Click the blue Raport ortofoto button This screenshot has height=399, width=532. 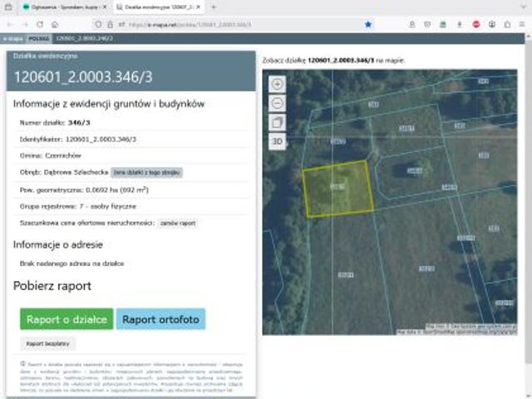[x=161, y=319]
